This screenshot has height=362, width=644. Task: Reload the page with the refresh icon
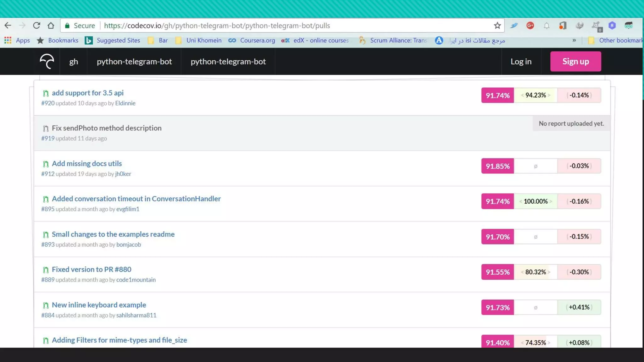click(36, 25)
